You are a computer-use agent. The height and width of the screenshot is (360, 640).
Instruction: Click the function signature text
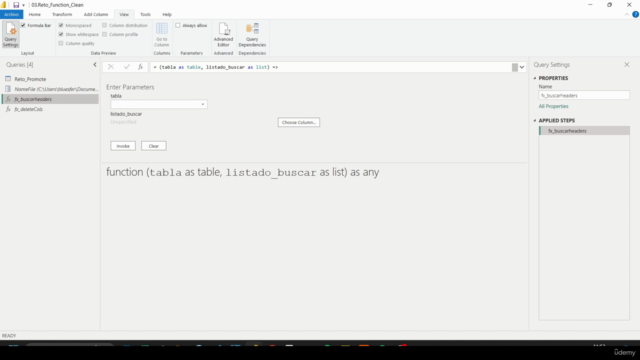(242, 172)
